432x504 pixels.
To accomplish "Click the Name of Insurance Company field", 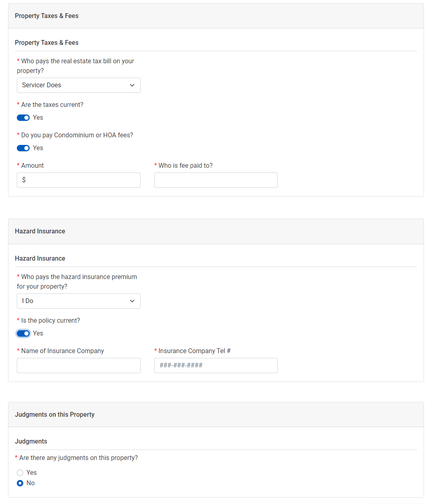I will [79, 365].
